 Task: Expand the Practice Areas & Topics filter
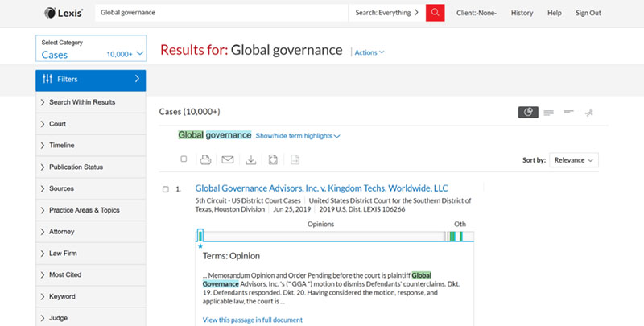(83, 210)
